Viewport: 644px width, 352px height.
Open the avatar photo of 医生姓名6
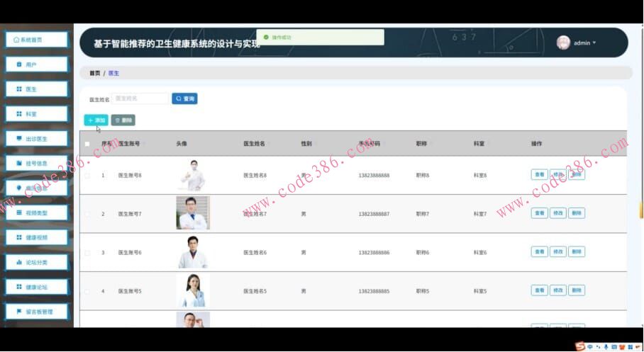click(193, 252)
